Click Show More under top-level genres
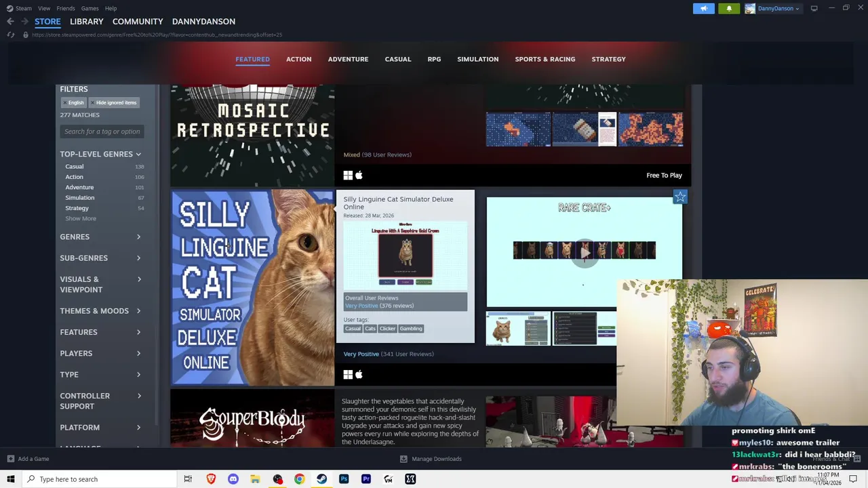This screenshot has height=488, width=868. (81, 218)
